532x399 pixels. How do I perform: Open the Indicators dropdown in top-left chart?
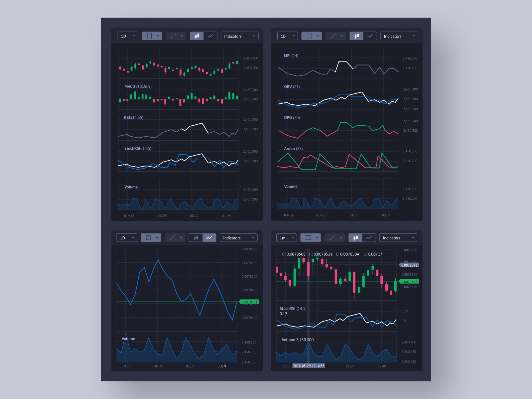239,36
